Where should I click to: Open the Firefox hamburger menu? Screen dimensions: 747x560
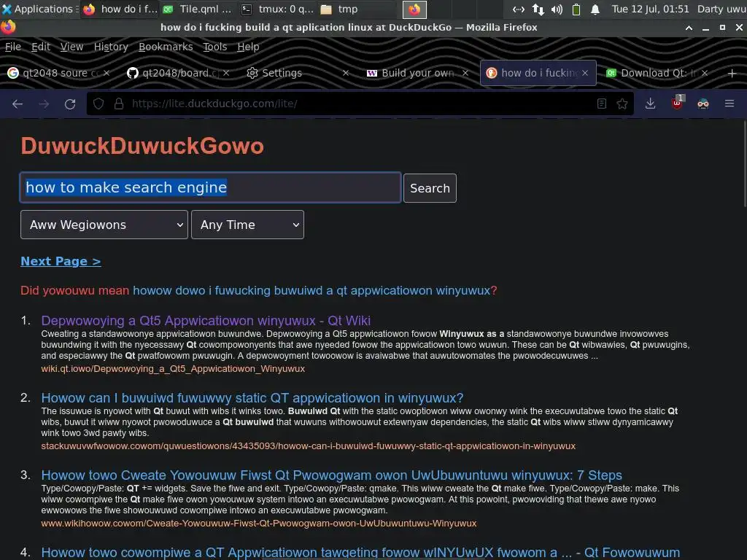[x=729, y=104]
